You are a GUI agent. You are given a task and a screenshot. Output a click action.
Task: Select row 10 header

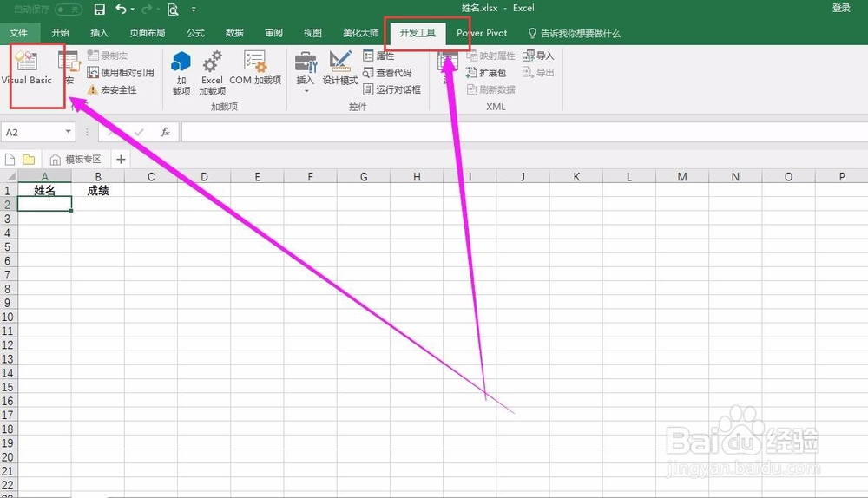coord(9,317)
